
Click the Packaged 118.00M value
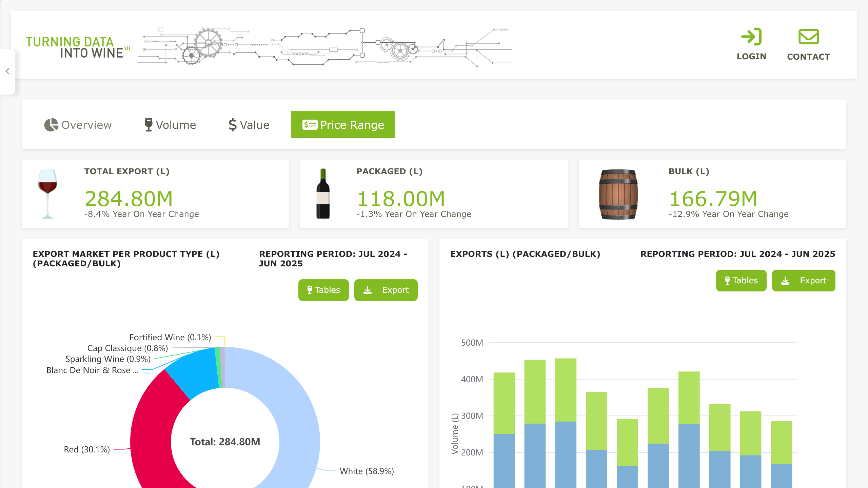(x=401, y=199)
